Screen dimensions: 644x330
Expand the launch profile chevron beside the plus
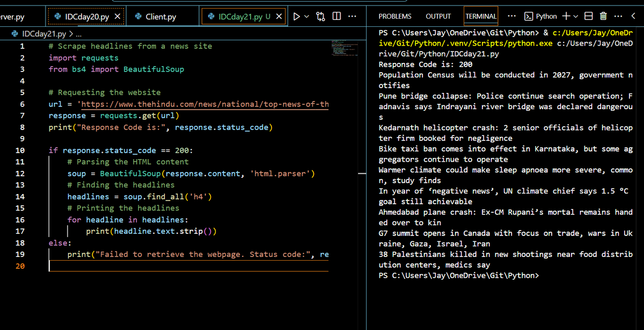(576, 17)
